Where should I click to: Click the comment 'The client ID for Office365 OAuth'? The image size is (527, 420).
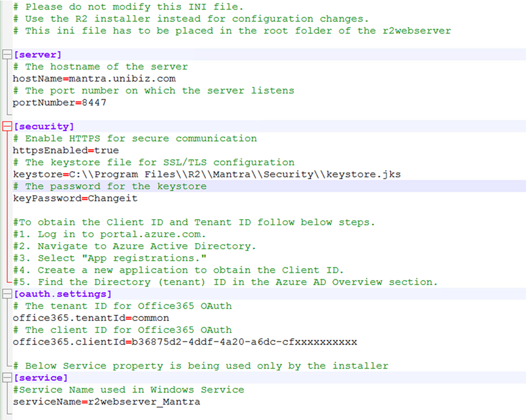(122, 330)
